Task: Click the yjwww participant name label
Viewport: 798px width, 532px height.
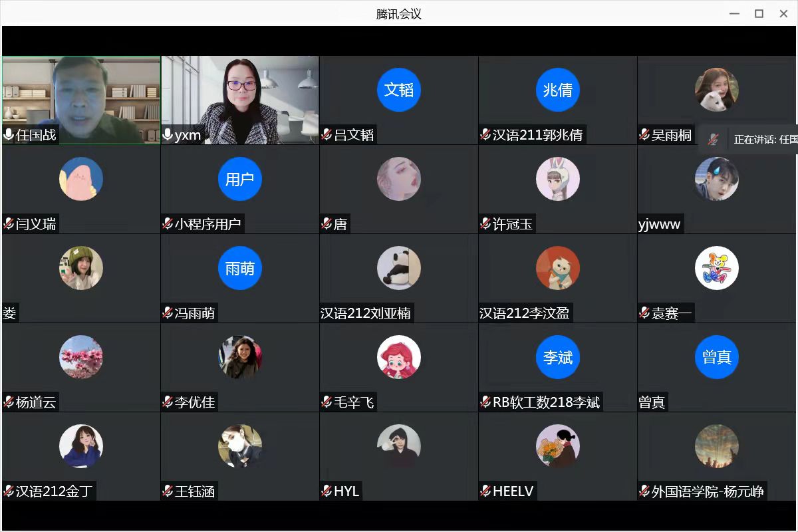Action: (x=660, y=224)
